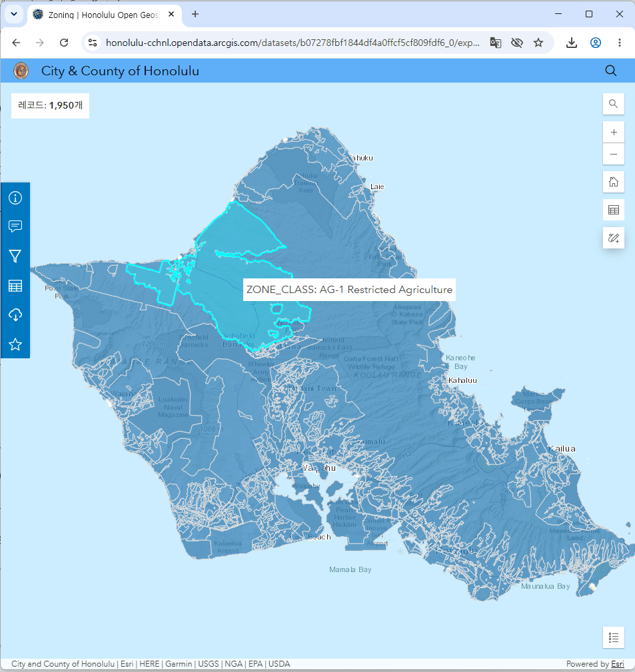Show the map legend list button

614,638
